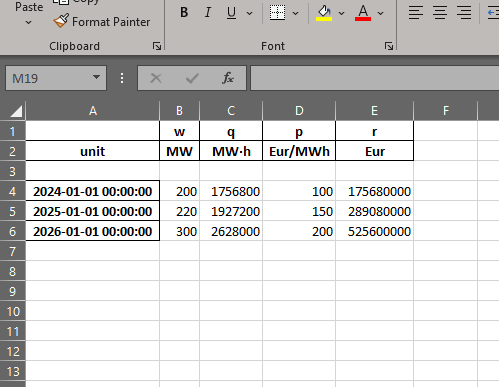The width and height of the screenshot is (499, 387).
Task: Click cell value 175680000
Action: click(374, 191)
